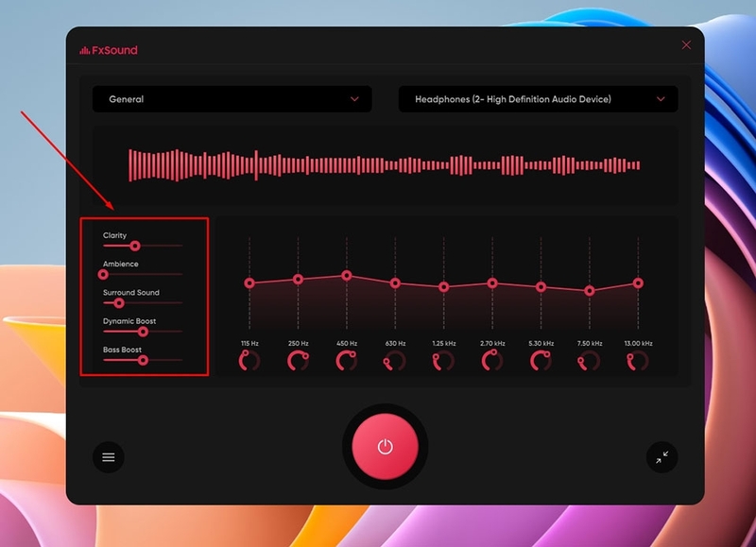Click the 115 Hz EQ band point
Image resolution: width=756 pixels, height=547 pixels.
pyautogui.click(x=249, y=282)
